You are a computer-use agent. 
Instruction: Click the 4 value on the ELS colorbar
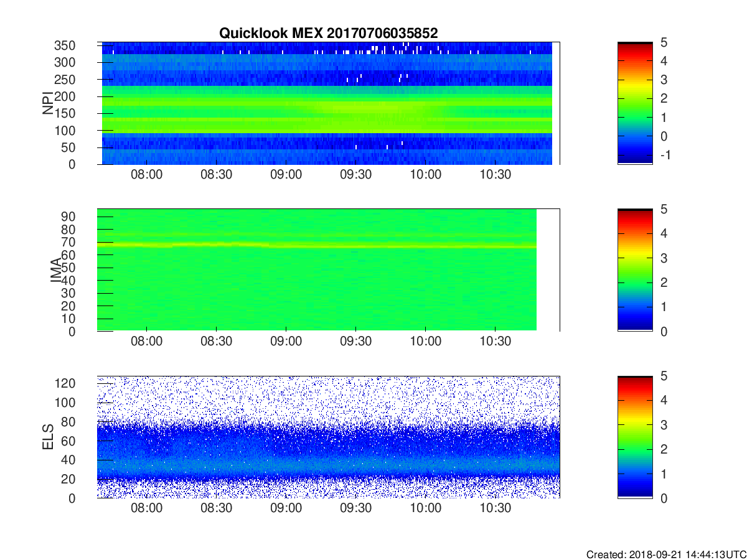coord(664,401)
